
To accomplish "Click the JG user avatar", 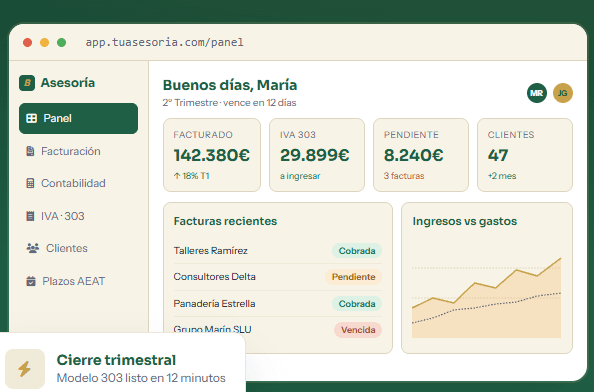I will (x=563, y=93).
